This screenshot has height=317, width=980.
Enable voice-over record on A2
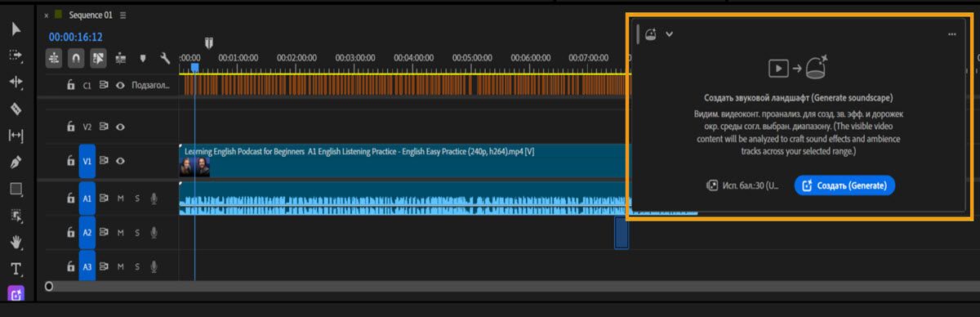[x=154, y=233]
